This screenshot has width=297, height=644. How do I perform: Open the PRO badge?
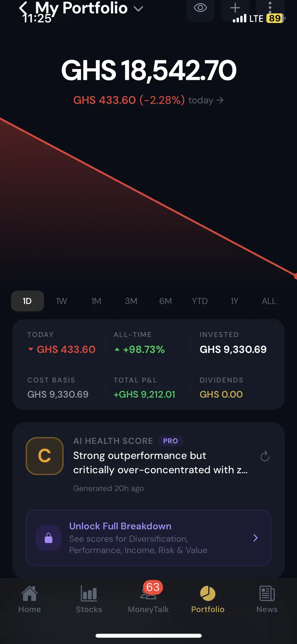(x=170, y=441)
